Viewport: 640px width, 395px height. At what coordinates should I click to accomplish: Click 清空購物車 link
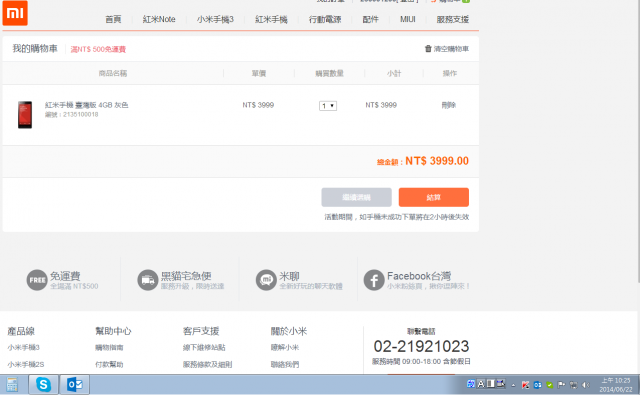[x=451, y=49]
